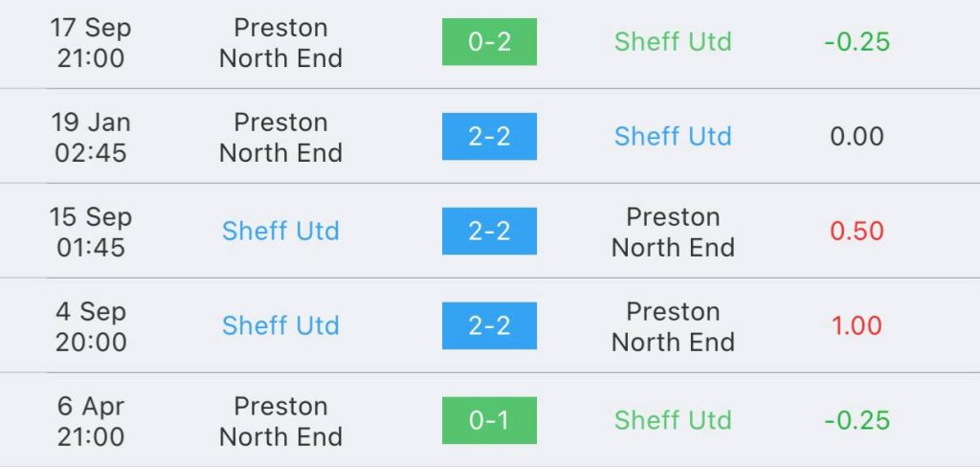The height and width of the screenshot is (467, 980).
Task: Click the 0.00 handicap value
Action: tap(857, 137)
